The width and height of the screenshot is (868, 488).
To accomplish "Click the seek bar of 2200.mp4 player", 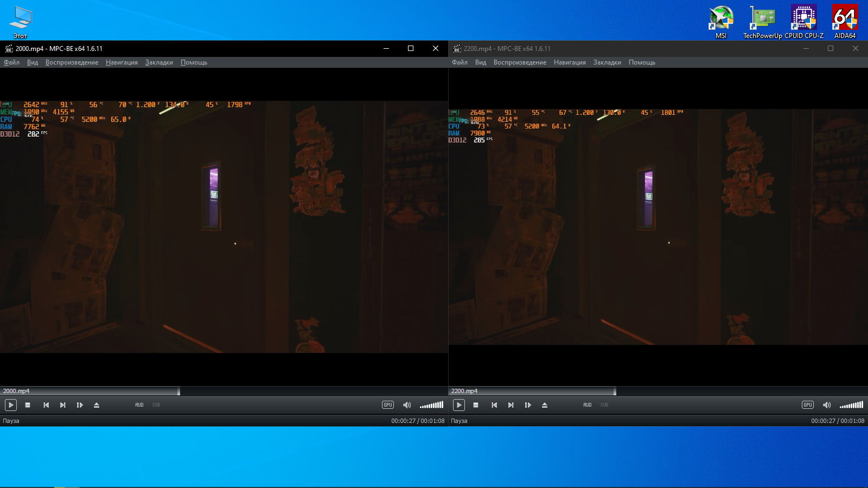I will [x=658, y=391].
